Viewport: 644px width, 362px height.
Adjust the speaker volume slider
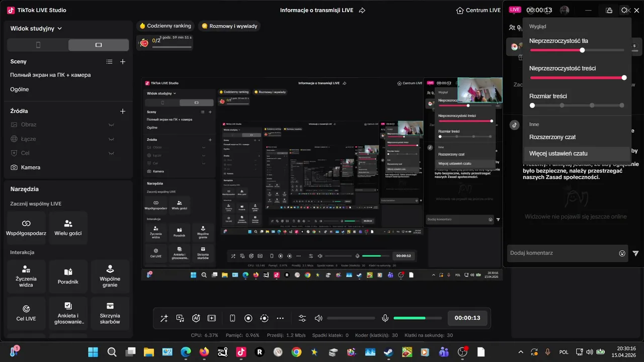(351, 318)
